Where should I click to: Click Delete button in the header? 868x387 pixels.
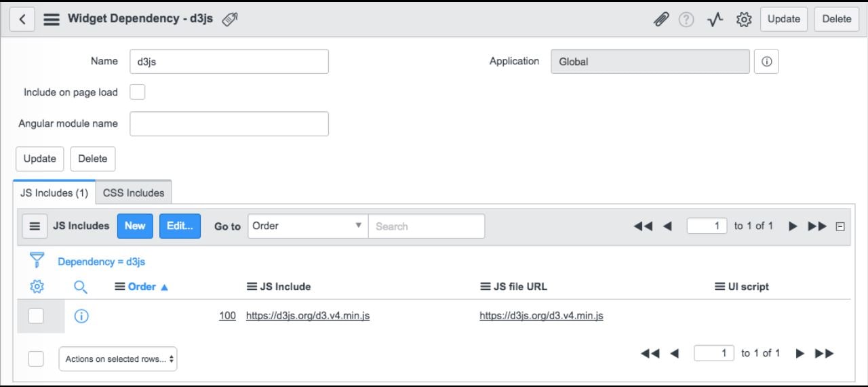tap(837, 19)
